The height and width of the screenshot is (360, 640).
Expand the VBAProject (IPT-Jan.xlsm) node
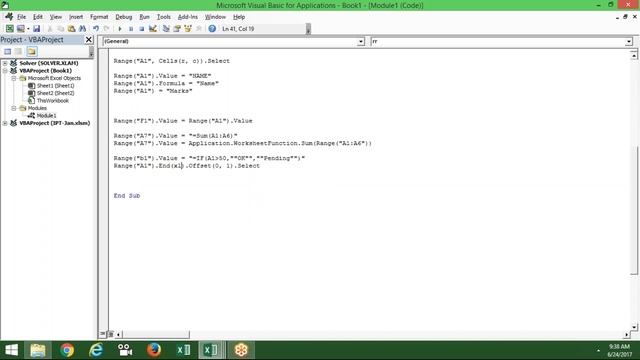(x=5, y=123)
